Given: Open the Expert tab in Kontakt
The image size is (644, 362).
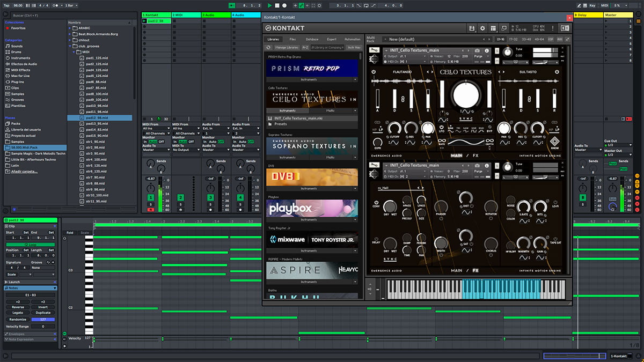Looking at the screenshot, I should (x=332, y=39).
